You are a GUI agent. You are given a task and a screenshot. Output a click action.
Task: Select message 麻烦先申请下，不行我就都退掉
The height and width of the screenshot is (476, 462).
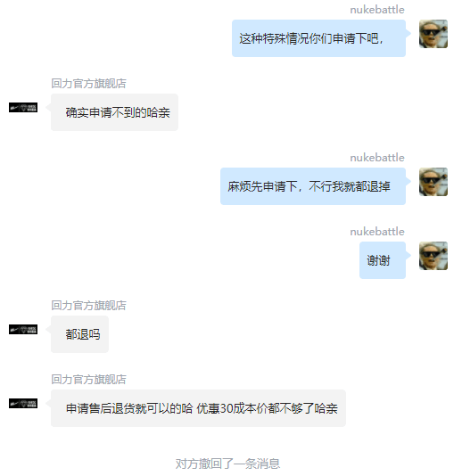313,186
